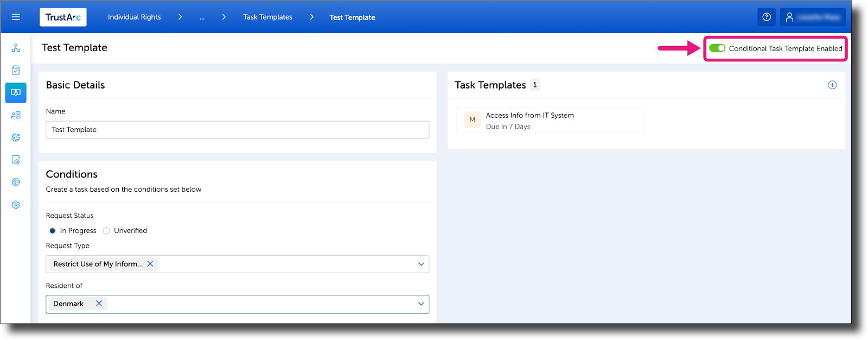Select the user profile list sidebar icon
This screenshot has width=868, height=340.
click(x=16, y=115)
